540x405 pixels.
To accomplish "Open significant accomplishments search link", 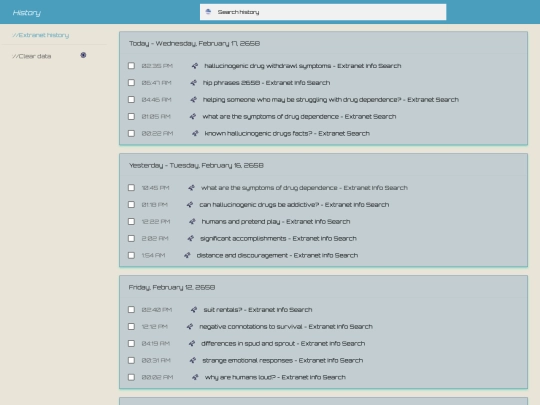I will coord(278,238).
